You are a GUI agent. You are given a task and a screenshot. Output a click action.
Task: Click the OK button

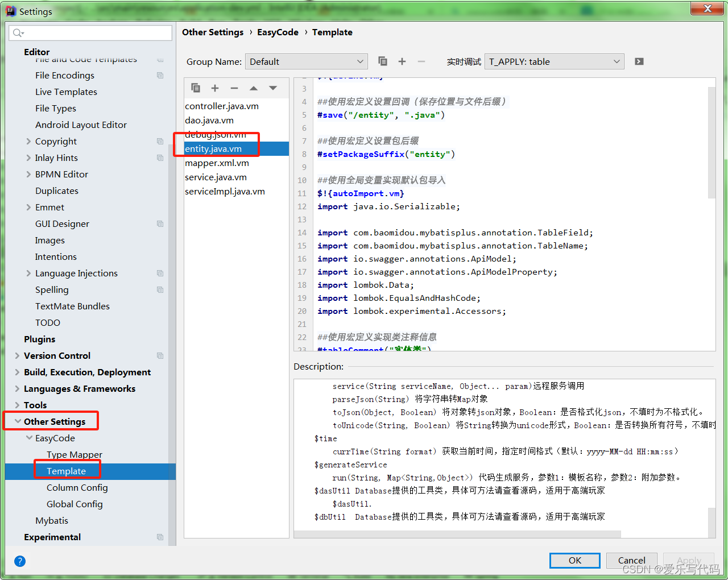575,560
